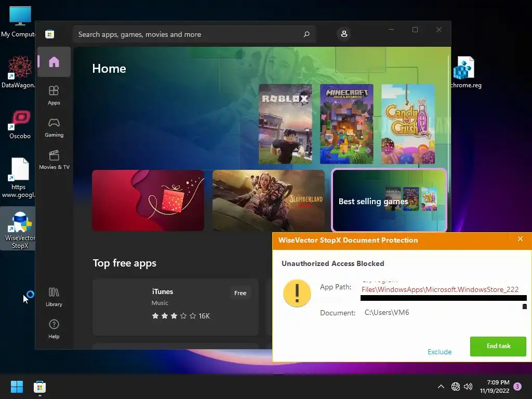Select the chrome.reg file on desktop
The image size is (532, 399).
pyautogui.click(x=466, y=72)
